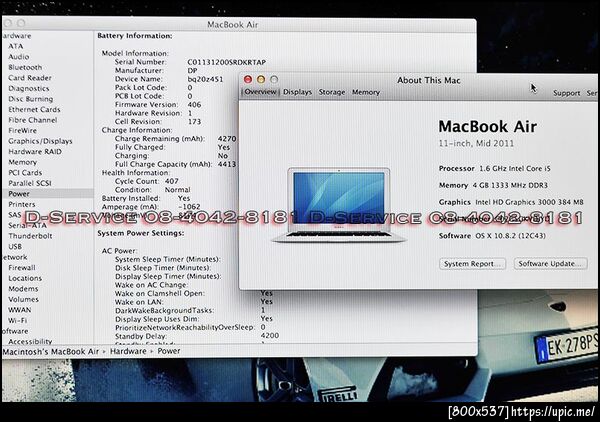Click the MacBook Air laptop image
This screenshot has height=422, width=600.
339,205
